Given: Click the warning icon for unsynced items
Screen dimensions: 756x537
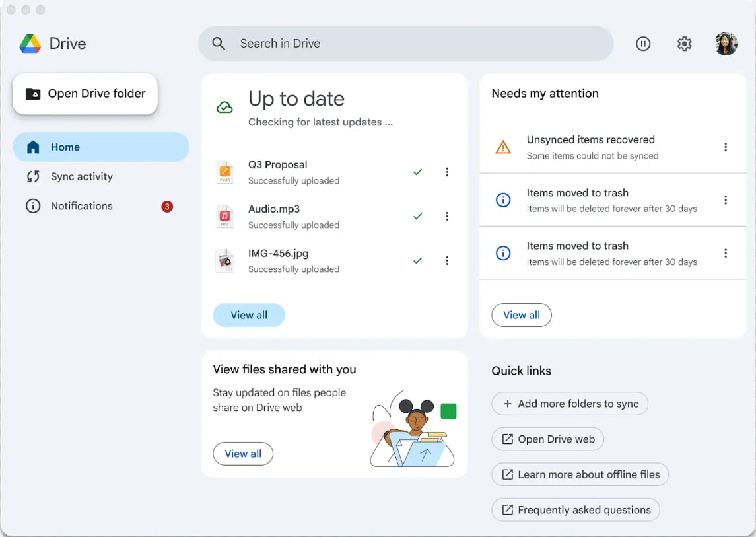Looking at the screenshot, I should [x=502, y=146].
